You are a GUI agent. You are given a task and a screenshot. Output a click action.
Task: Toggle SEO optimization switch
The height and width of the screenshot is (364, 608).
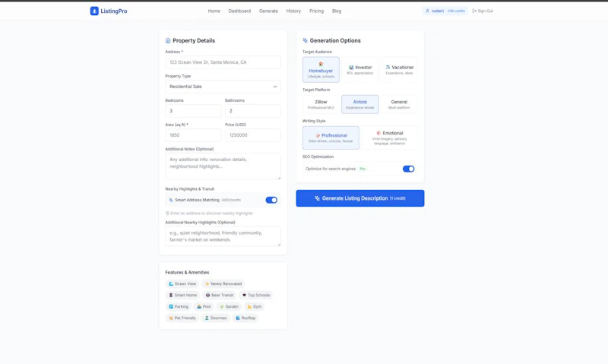(x=408, y=169)
